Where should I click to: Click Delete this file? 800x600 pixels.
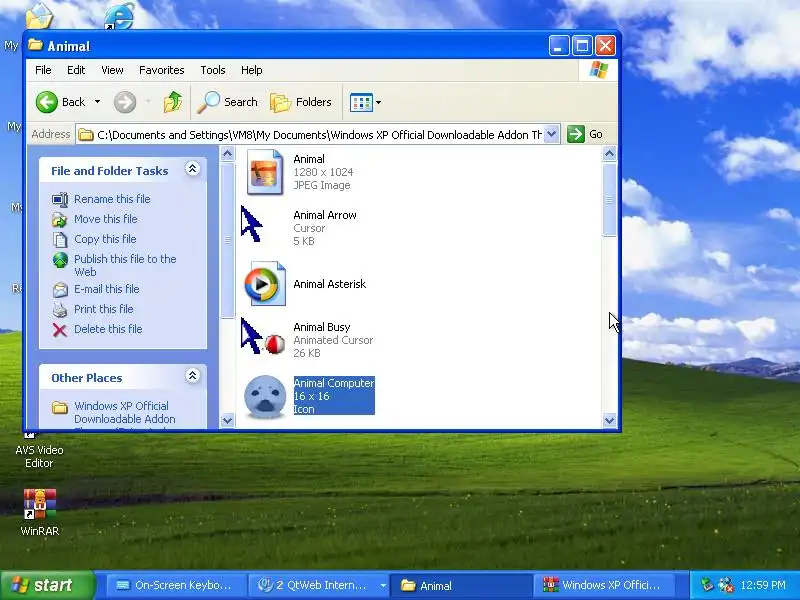point(108,329)
